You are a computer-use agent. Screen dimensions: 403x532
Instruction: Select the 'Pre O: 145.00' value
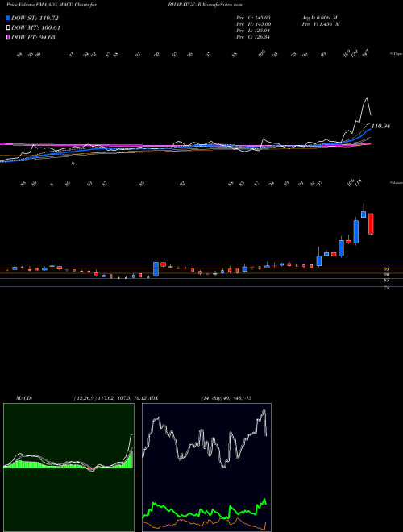click(x=253, y=17)
